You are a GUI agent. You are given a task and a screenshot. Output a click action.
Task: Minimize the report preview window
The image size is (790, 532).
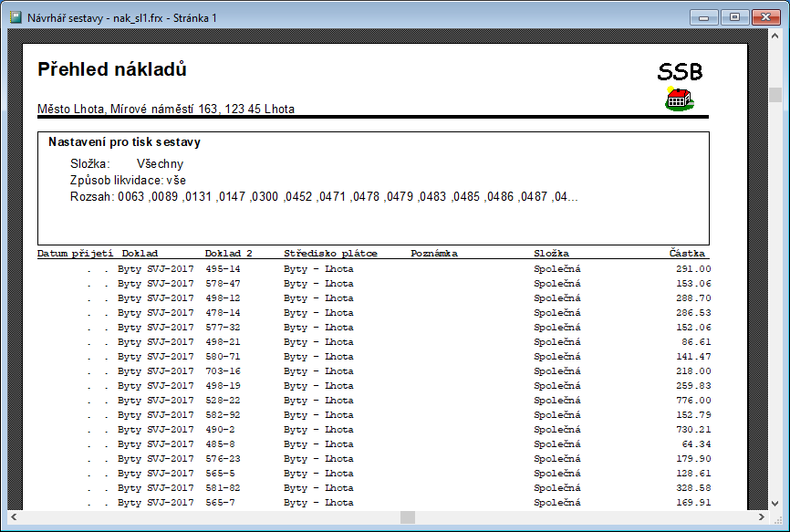click(x=703, y=16)
